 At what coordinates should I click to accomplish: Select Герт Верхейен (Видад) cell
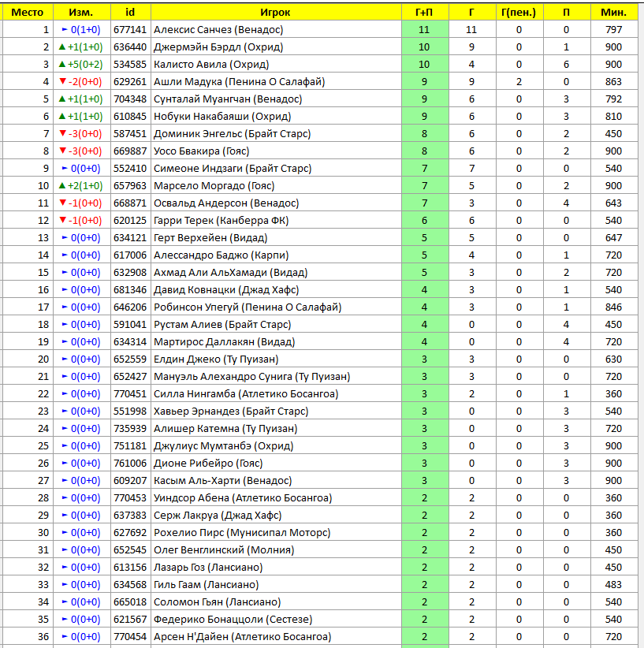[x=276, y=238]
